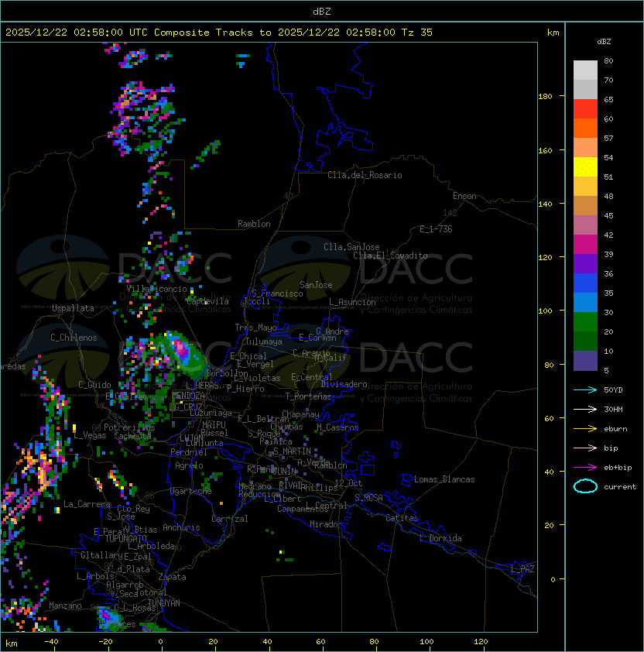The height and width of the screenshot is (652, 644).
Task: Click the 'TUNUYAN' map label
Action: (x=164, y=603)
